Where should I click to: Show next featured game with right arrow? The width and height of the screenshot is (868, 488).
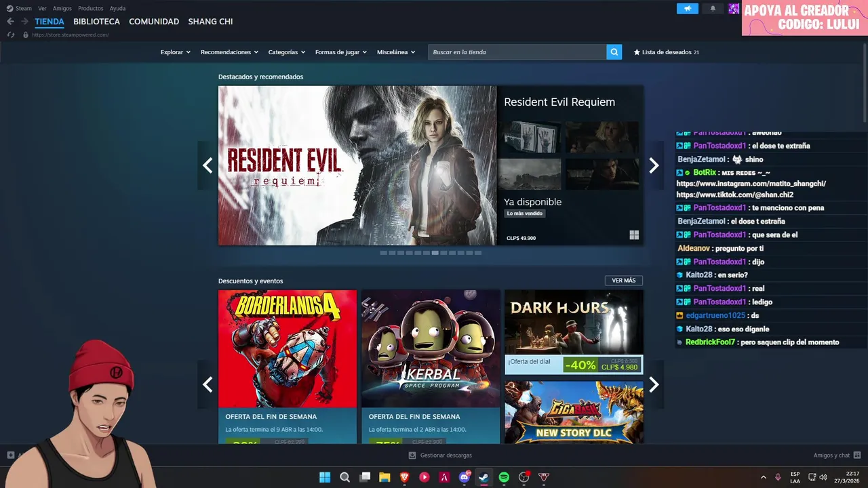pos(654,165)
